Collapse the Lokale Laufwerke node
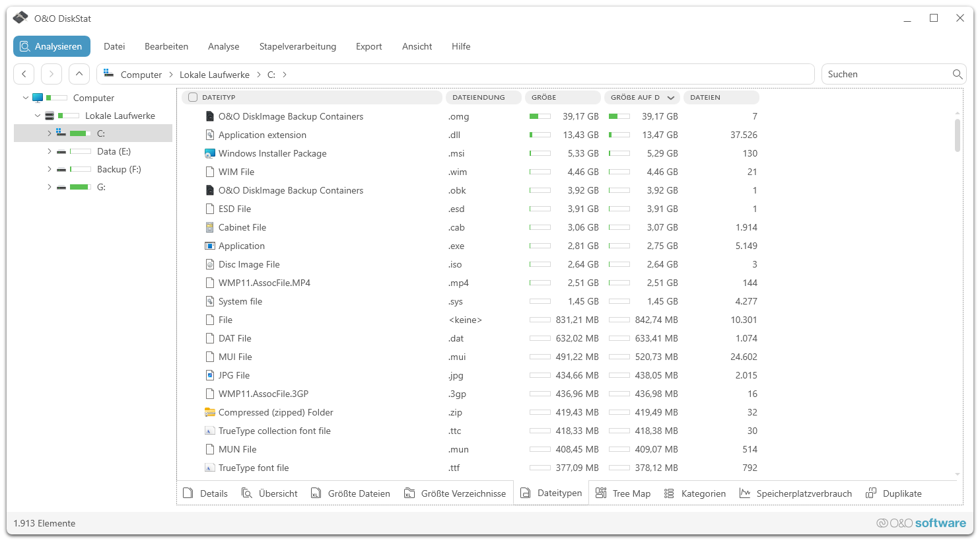The height and width of the screenshot is (541, 980). point(38,116)
